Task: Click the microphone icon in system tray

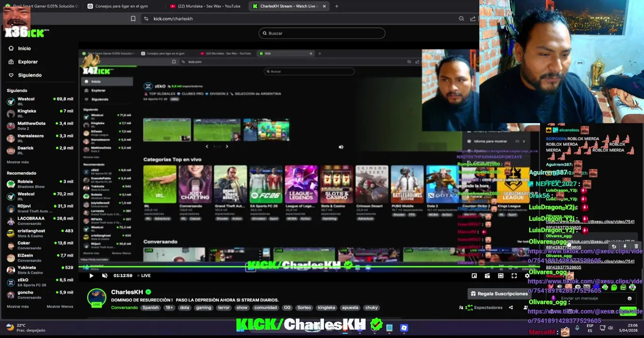Action: click(577, 328)
